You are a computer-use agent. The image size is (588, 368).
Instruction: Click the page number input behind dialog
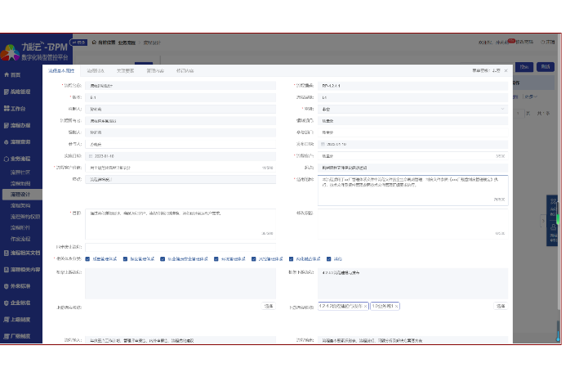click(519, 113)
